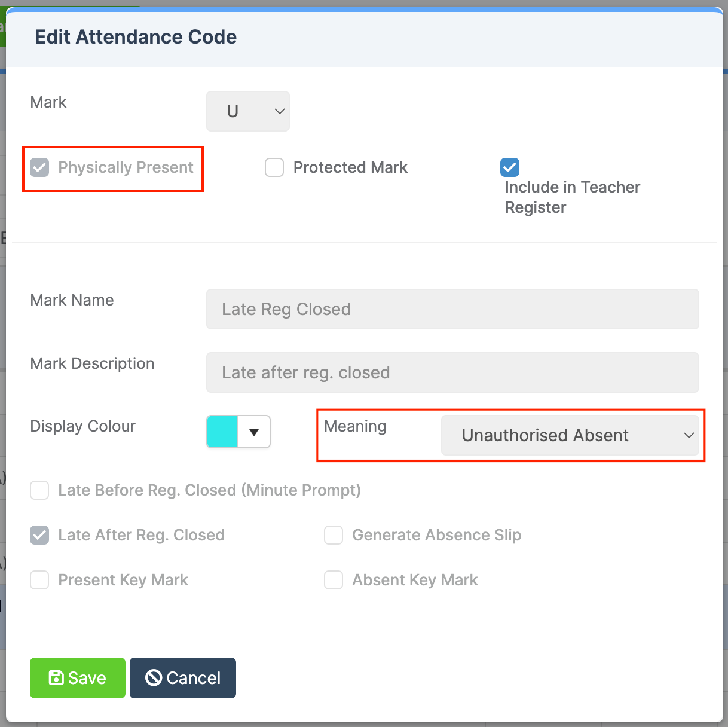This screenshot has width=728, height=727.
Task: Focus the Mark Description field
Action: [x=452, y=372]
